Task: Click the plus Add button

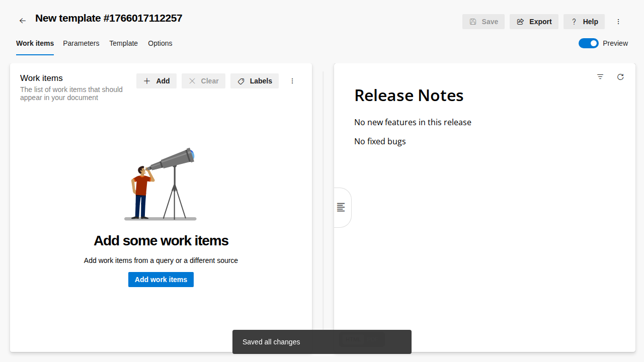Action: [x=156, y=81]
